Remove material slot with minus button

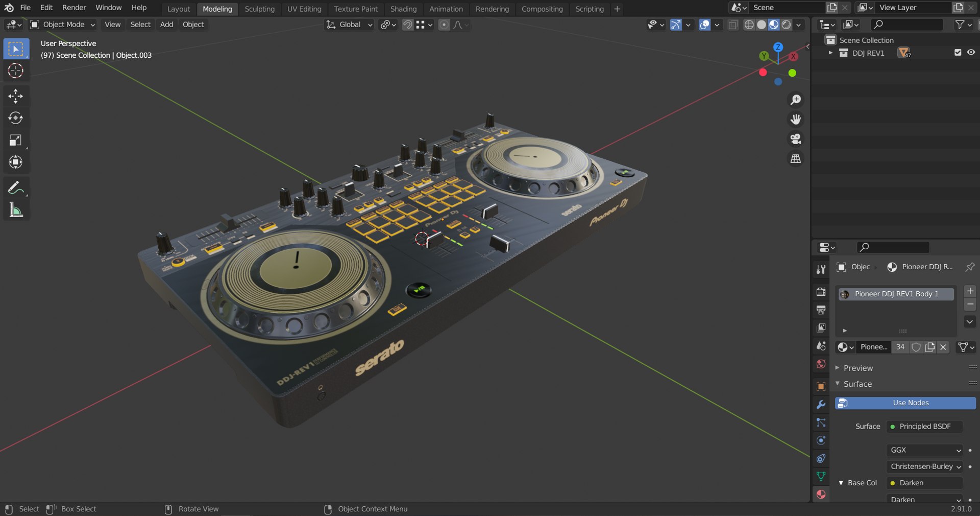970,304
